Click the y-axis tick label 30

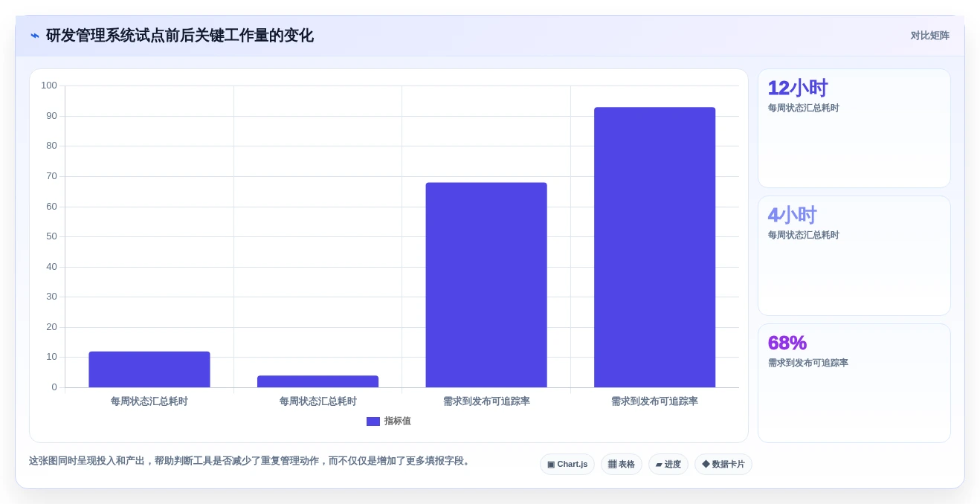click(x=51, y=297)
